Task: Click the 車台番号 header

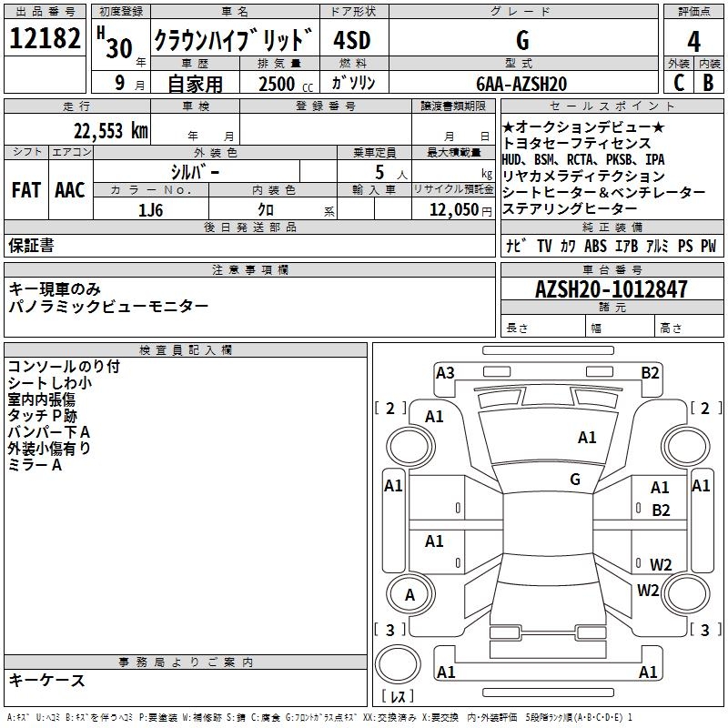Action: coord(612,269)
